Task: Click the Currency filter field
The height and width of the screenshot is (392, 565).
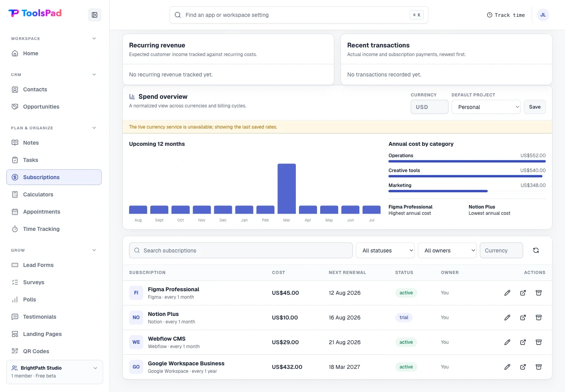Action: tap(501, 250)
